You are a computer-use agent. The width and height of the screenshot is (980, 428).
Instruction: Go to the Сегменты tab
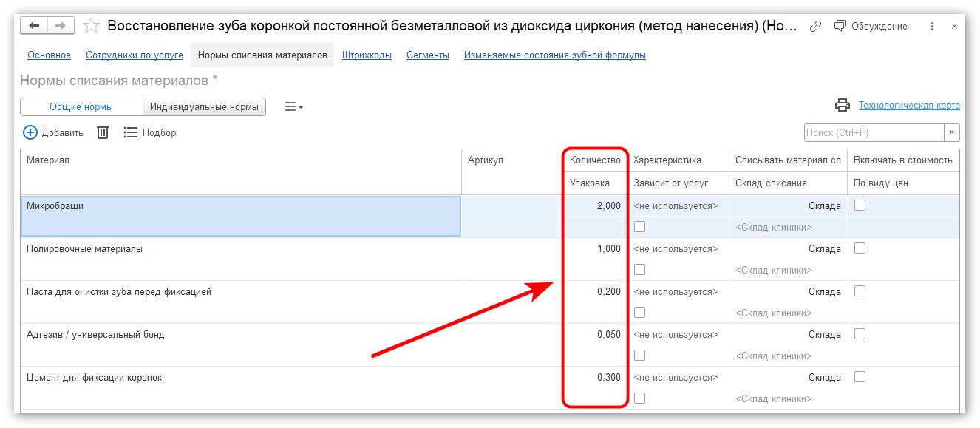click(x=428, y=55)
